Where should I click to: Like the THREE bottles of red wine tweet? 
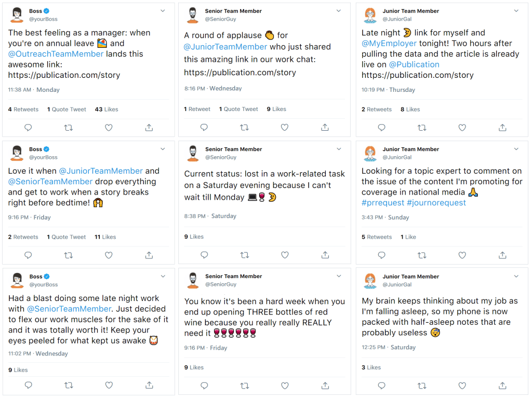coord(285,385)
